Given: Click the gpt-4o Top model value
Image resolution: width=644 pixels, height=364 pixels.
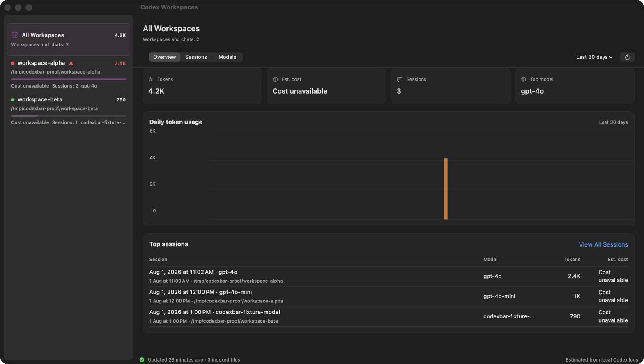Looking at the screenshot, I should coord(532,91).
